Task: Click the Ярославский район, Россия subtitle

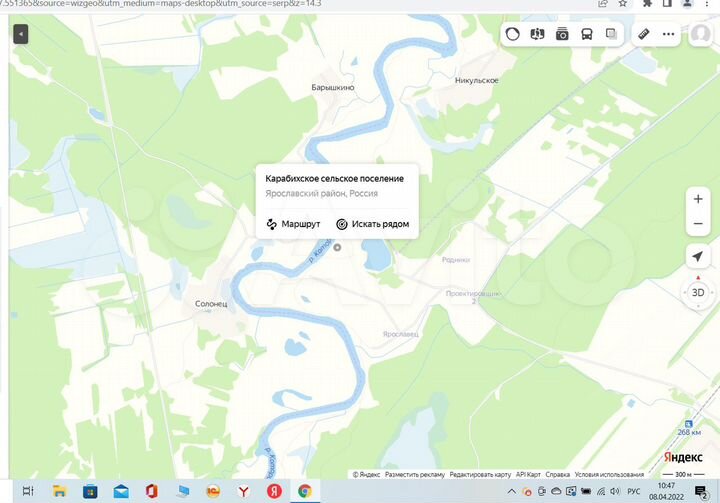Action: pyautogui.click(x=321, y=193)
